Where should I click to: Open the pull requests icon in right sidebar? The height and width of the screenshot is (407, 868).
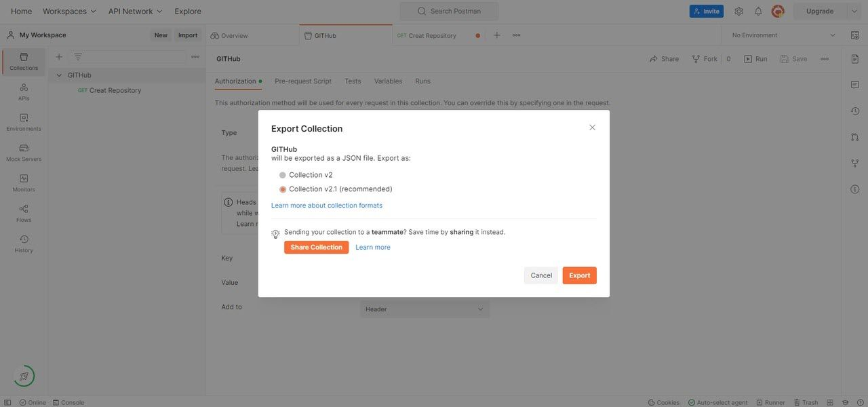tap(854, 137)
